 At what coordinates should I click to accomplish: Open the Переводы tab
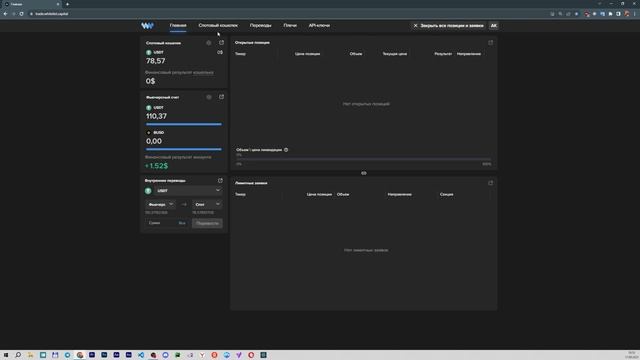260,25
